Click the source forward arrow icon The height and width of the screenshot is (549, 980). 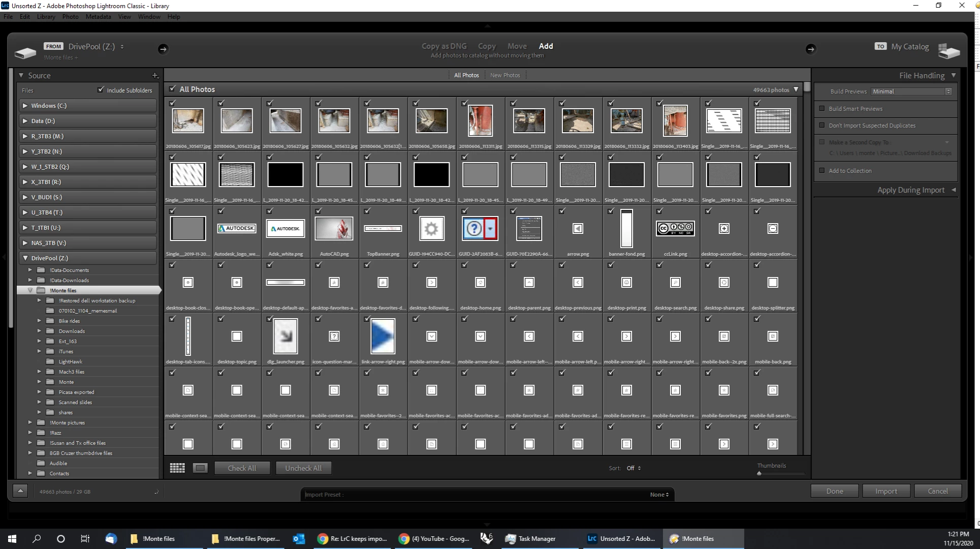tap(163, 49)
